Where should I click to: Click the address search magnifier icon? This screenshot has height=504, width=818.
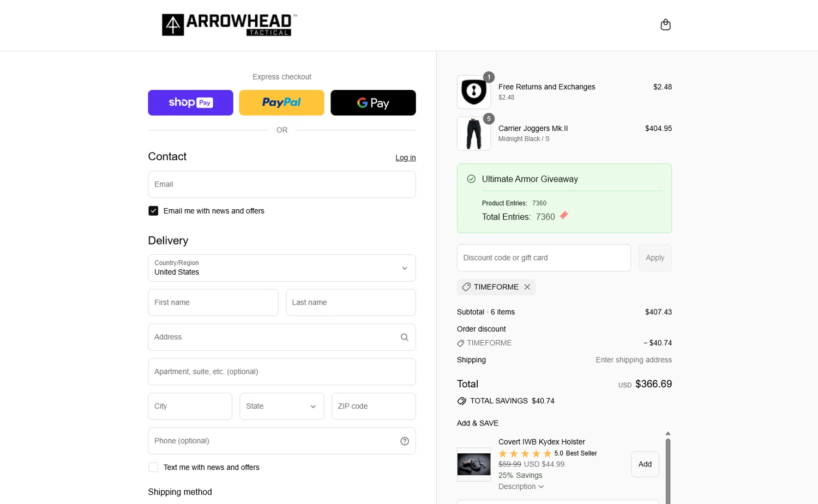(405, 337)
